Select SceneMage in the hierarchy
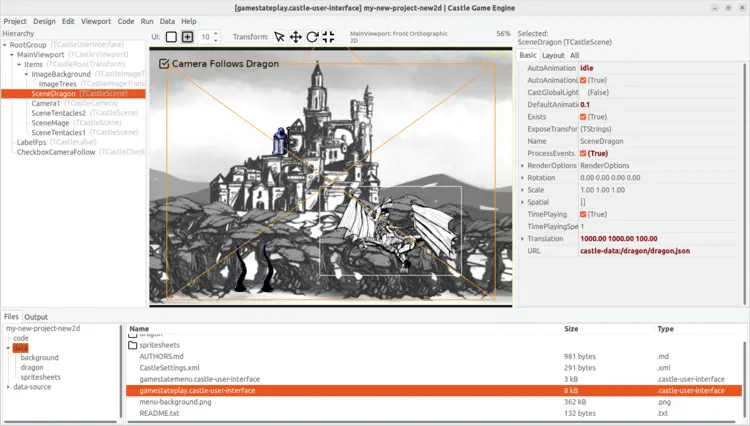Screen dimensions: 750x426 (x=51, y=123)
